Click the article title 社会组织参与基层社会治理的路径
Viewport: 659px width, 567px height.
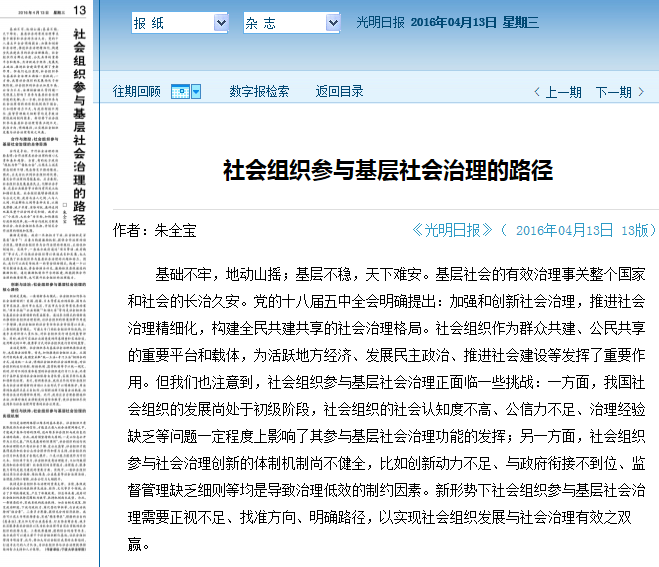(x=386, y=169)
